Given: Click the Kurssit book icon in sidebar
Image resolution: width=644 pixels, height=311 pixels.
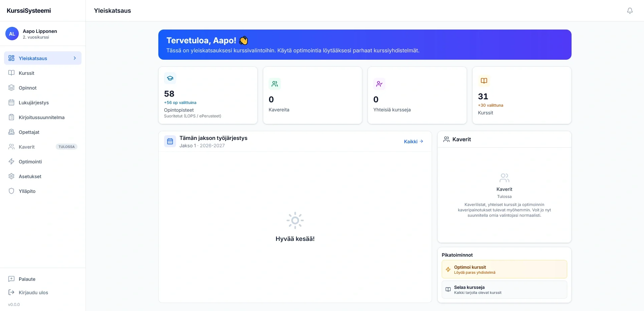Looking at the screenshot, I should coord(11,73).
